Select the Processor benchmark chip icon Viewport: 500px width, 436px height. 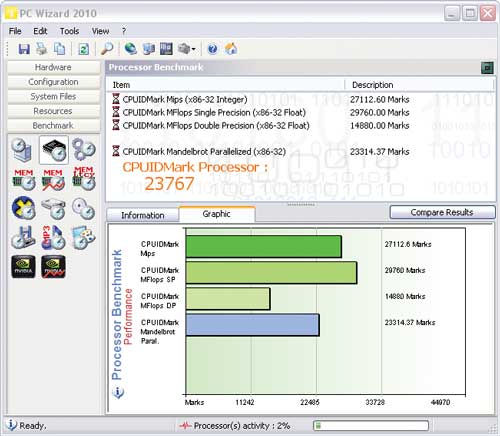54,150
